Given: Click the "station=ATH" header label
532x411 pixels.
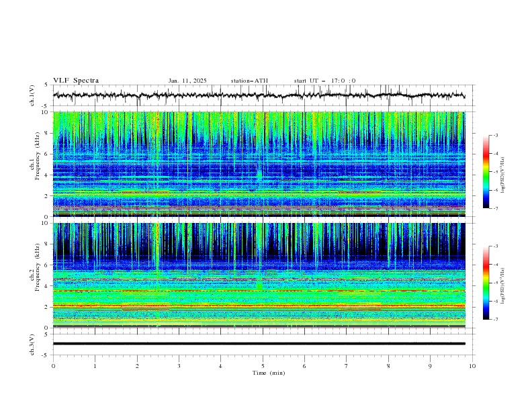Looking at the screenshot, I should click(x=249, y=81).
